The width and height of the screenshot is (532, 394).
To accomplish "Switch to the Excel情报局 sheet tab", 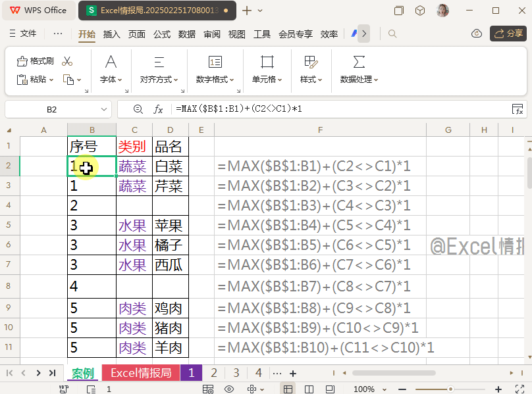I will 141,373.
